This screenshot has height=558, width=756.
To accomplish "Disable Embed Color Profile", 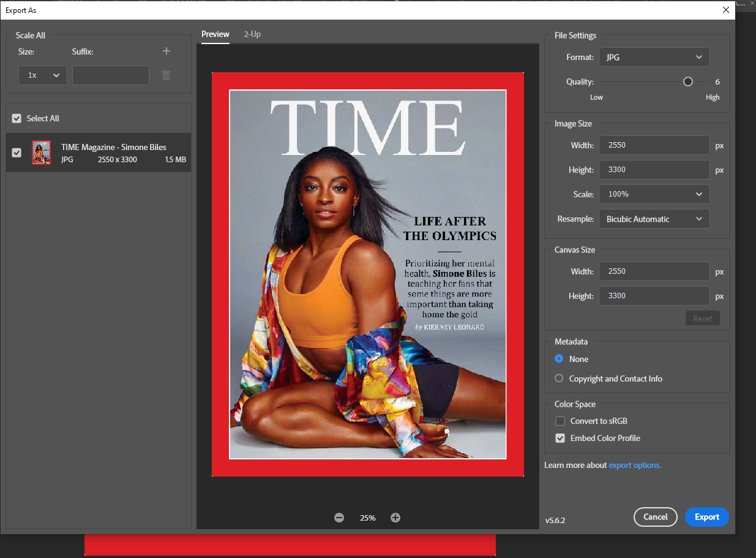I will [x=560, y=438].
